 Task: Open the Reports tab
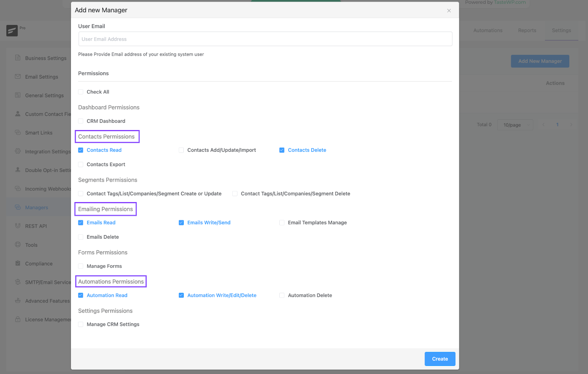tap(527, 30)
